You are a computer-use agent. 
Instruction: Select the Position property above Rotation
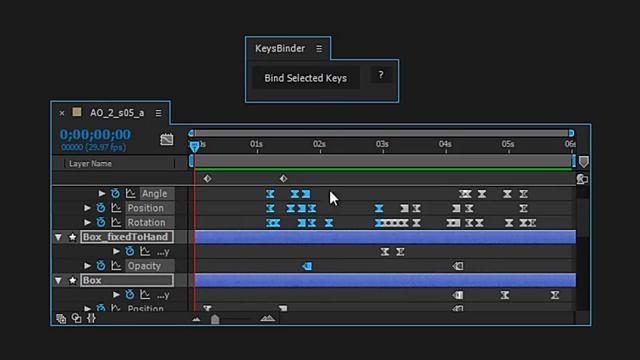click(x=145, y=208)
